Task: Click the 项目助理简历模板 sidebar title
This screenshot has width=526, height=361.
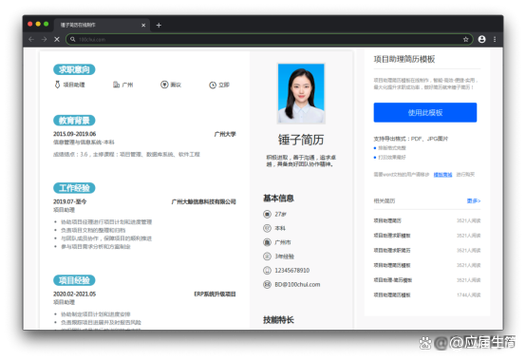Action: point(404,59)
